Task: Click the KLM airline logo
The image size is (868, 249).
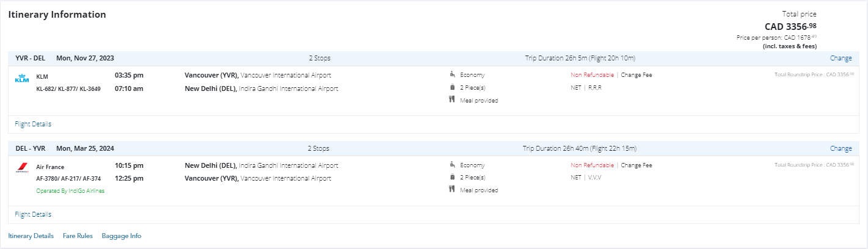Action: click(22, 79)
